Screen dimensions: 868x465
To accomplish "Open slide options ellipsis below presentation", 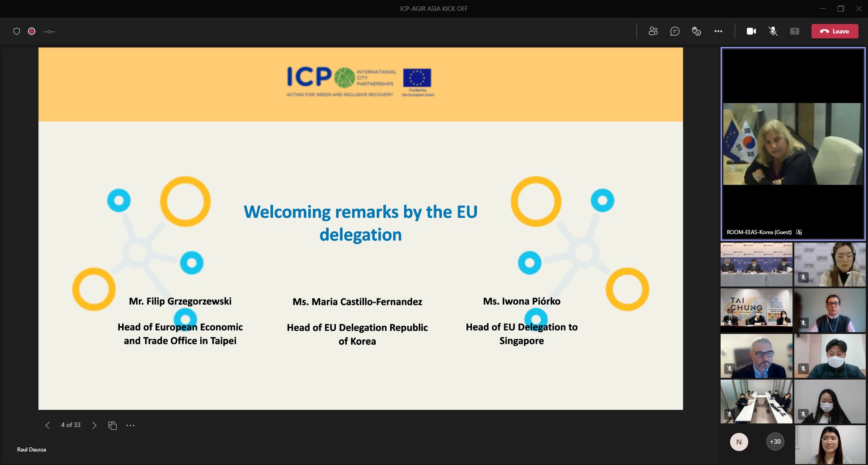I will (x=131, y=425).
